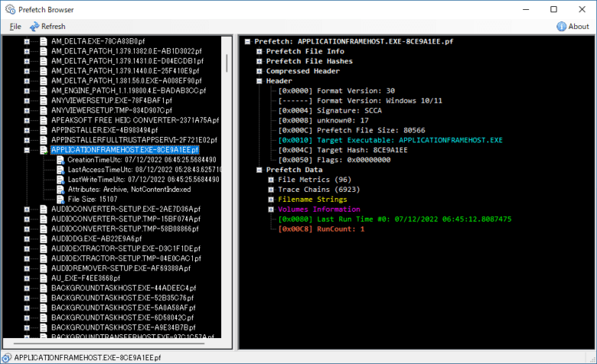The height and width of the screenshot is (364, 597).
Task: Click the file icon of selected APPLICATIONFRAMEHOST.EXE entry
Action: point(44,150)
